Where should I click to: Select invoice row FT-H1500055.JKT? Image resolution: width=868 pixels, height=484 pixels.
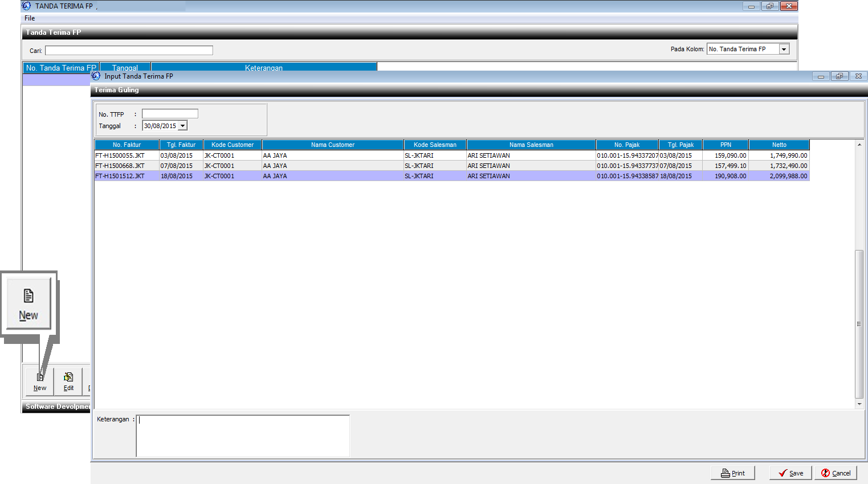(120, 155)
